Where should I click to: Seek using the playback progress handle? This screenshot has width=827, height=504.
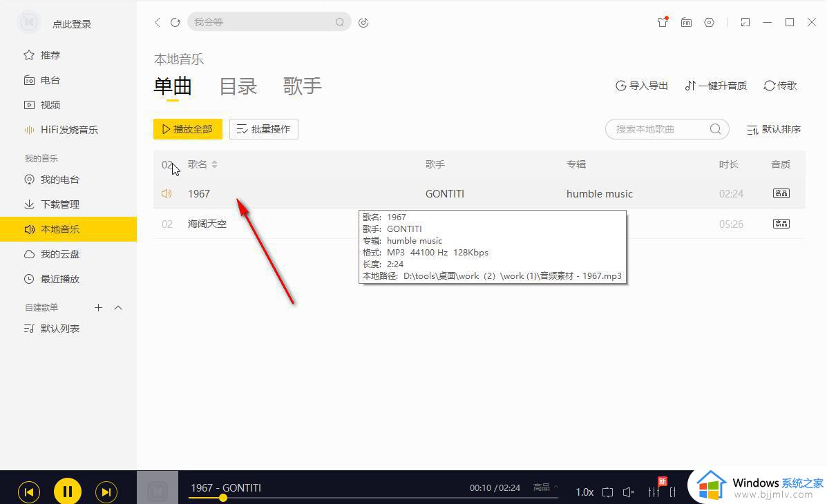pos(223,498)
